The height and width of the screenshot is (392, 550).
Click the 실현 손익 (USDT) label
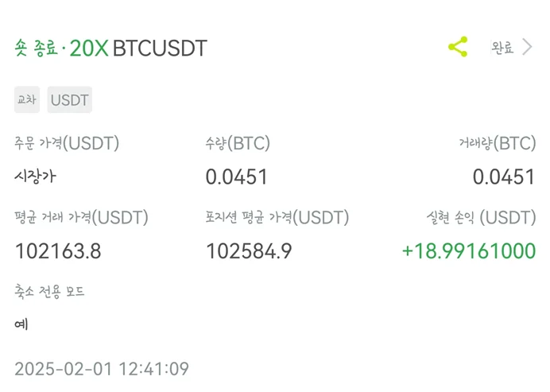point(481,217)
